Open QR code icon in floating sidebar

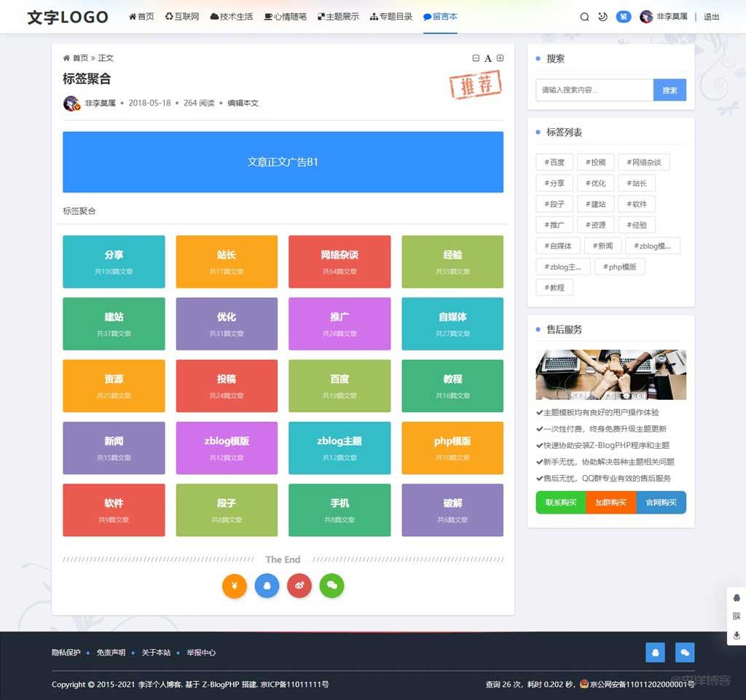tap(737, 616)
